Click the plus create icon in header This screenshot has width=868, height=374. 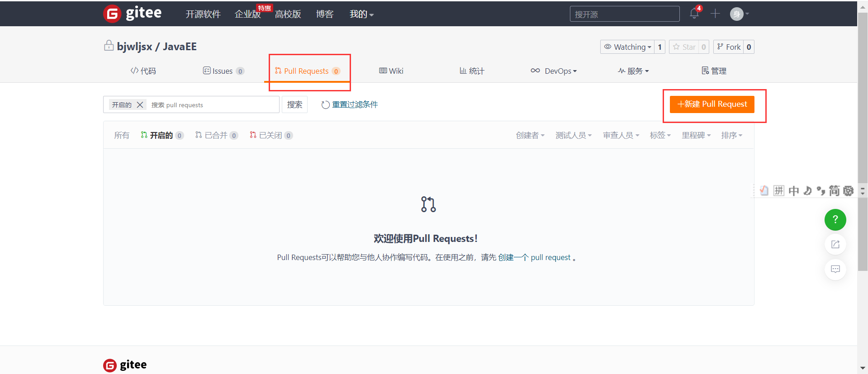pos(715,14)
